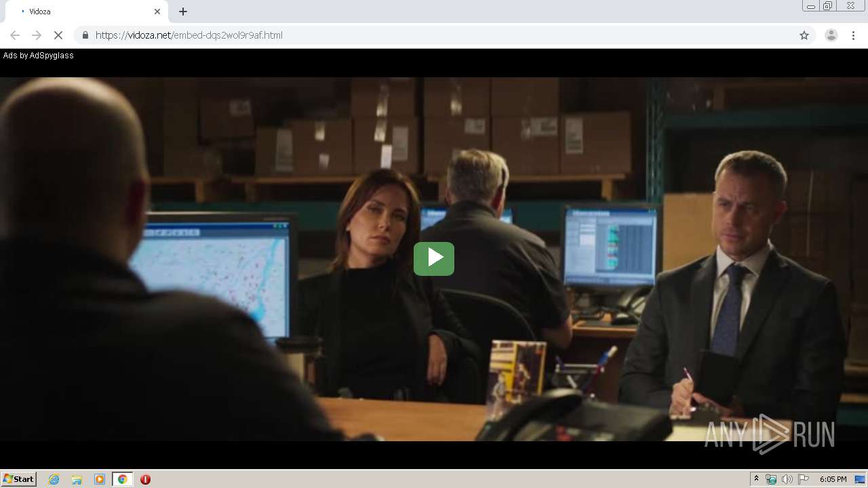Click the Ads by AdSpyglass label

point(39,56)
